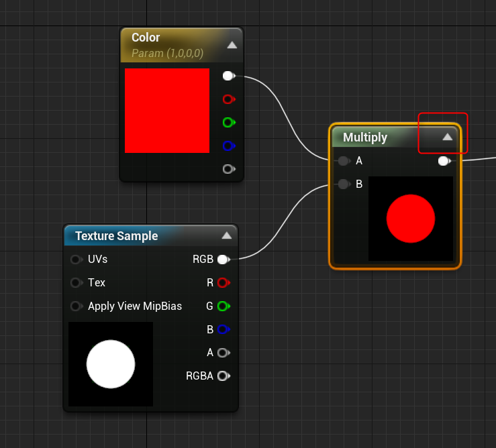The height and width of the screenshot is (448, 496).
Task: Click the Param (1,0,0,0) subtitle text
Action: tap(167, 53)
